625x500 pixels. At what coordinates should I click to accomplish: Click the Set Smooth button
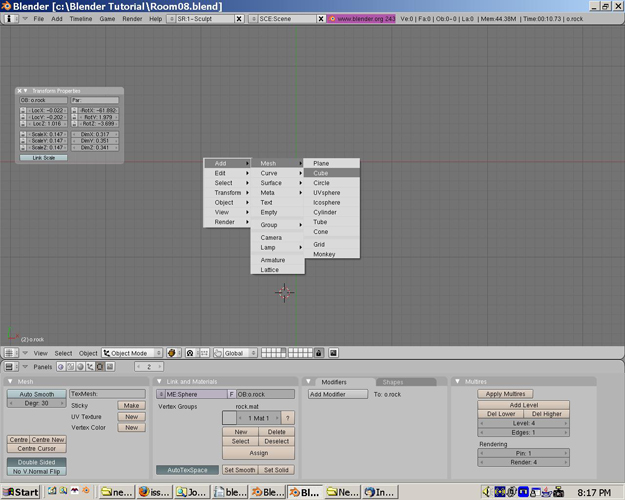tap(239, 470)
